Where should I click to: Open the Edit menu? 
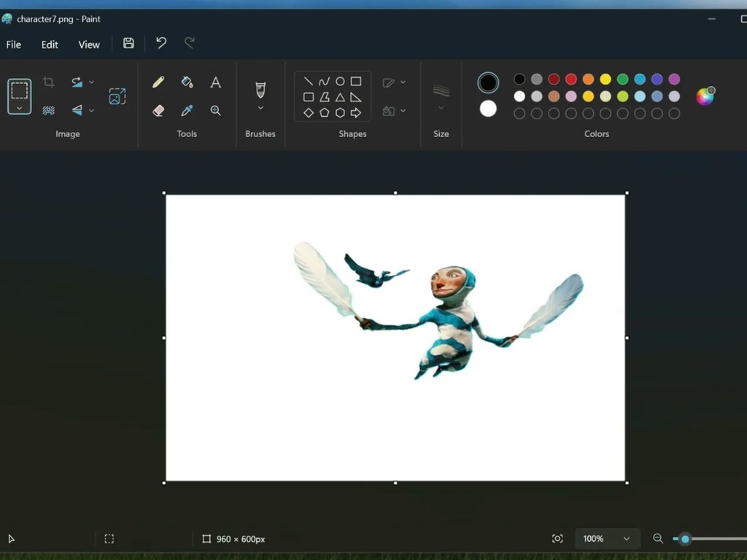[50, 44]
